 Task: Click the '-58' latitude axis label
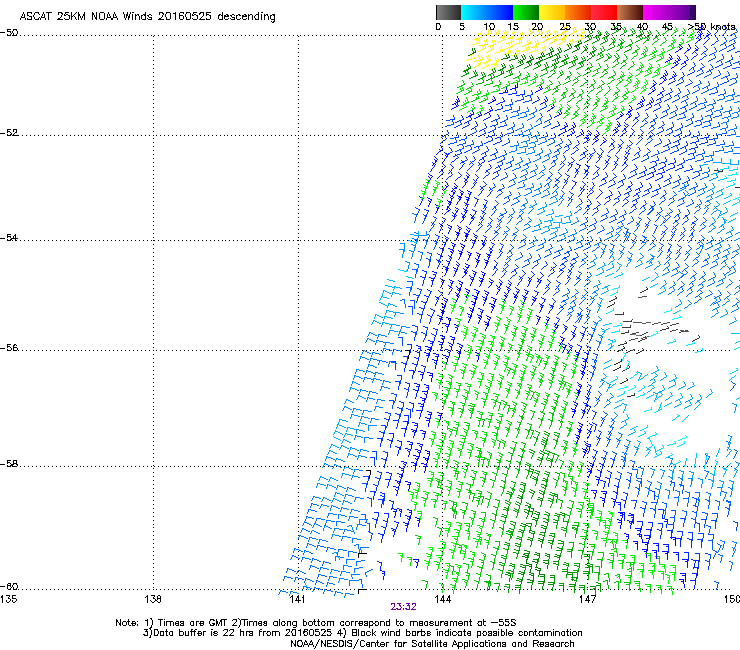9,464
